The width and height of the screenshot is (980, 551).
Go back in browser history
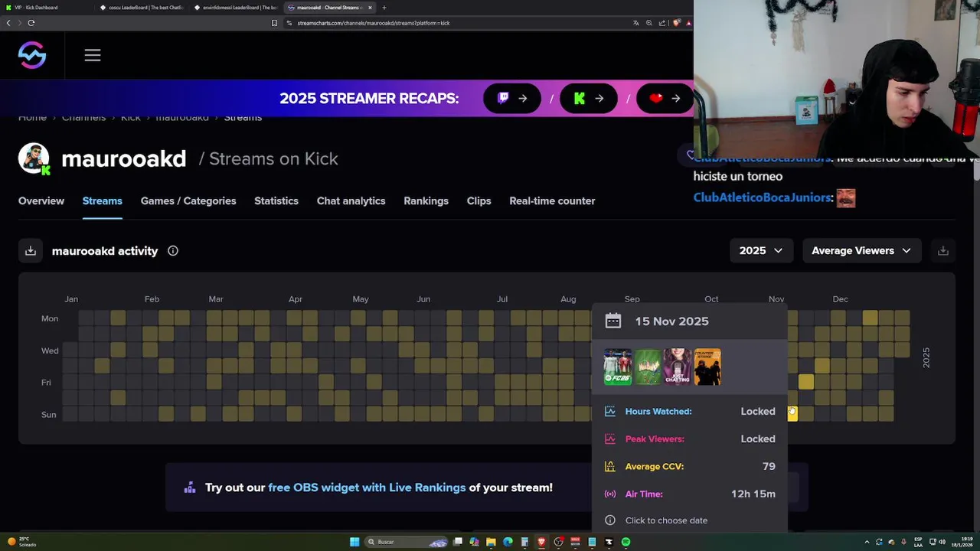pyautogui.click(x=8, y=23)
